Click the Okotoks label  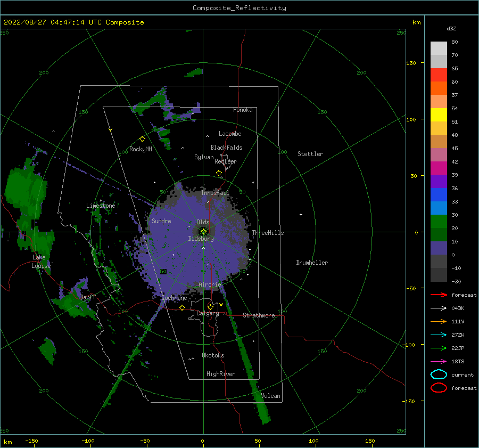tap(213, 355)
